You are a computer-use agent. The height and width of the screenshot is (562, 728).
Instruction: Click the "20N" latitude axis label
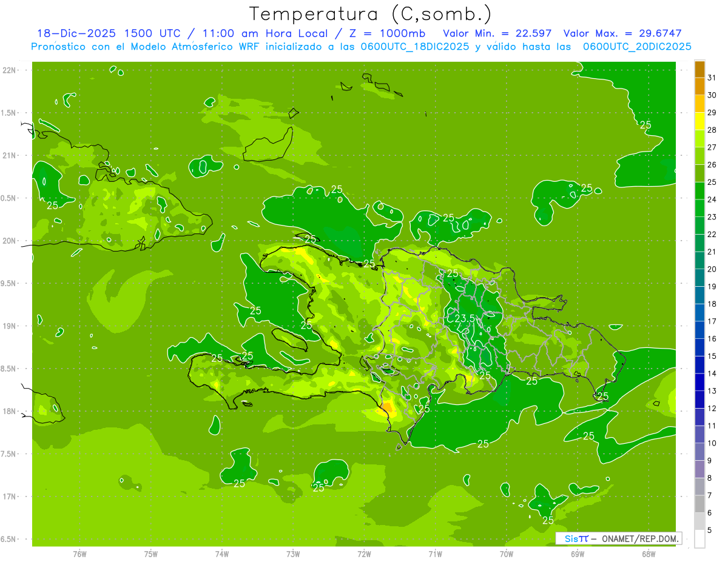click(x=9, y=241)
